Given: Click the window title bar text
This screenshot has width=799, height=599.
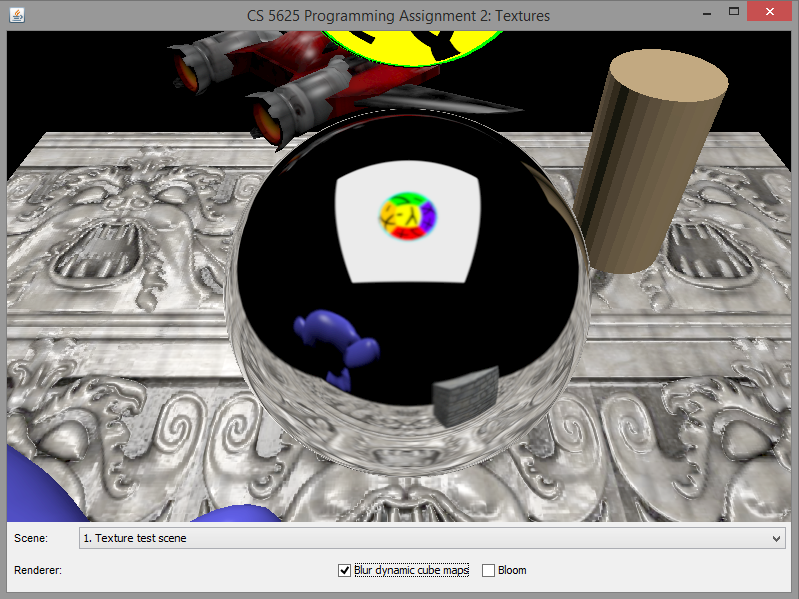Looking at the screenshot, I should coord(399,15).
